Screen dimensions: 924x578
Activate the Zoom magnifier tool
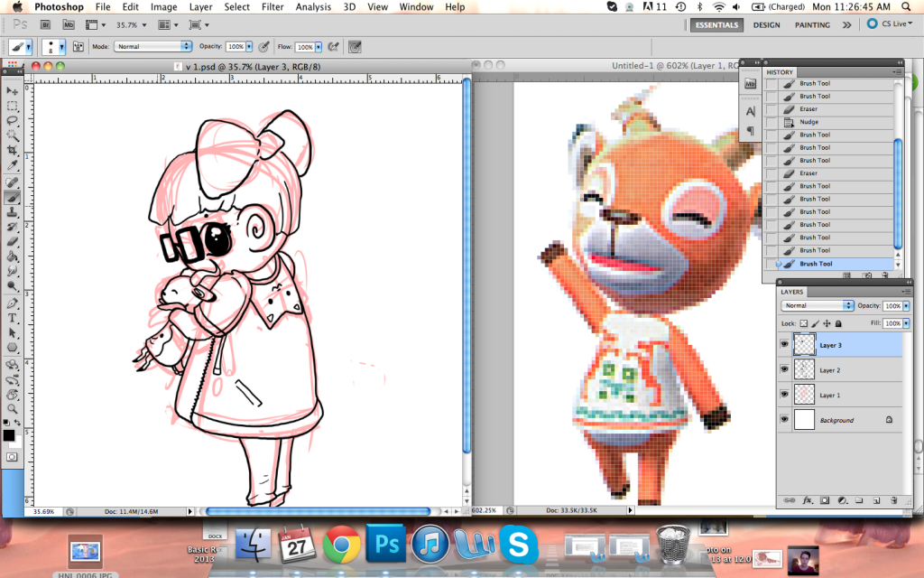coord(13,409)
